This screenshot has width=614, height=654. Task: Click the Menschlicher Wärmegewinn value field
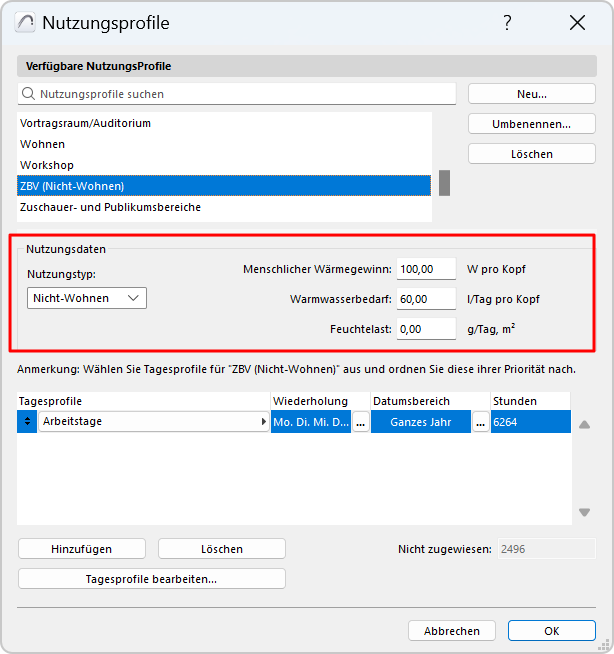pyautogui.click(x=426, y=269)
